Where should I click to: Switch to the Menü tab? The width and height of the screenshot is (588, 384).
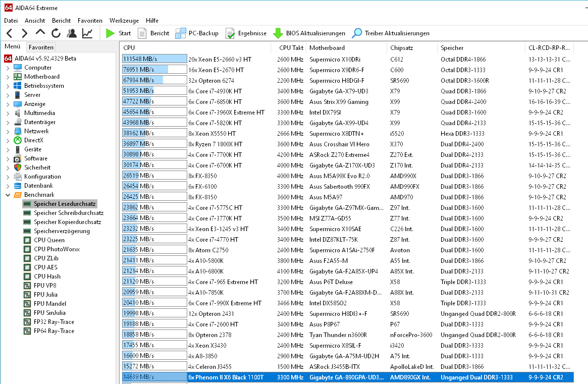point(13,46)
